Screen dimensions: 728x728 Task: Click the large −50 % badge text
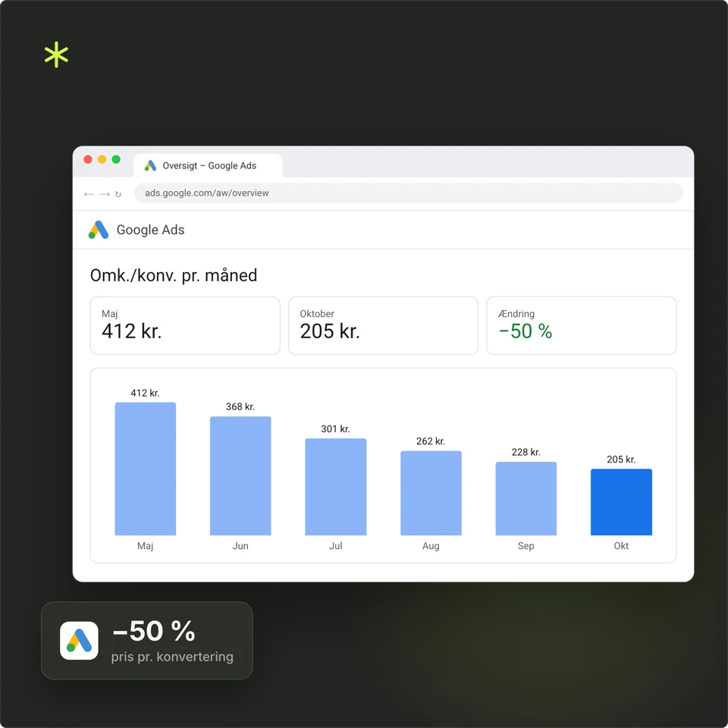pos(154,631)
